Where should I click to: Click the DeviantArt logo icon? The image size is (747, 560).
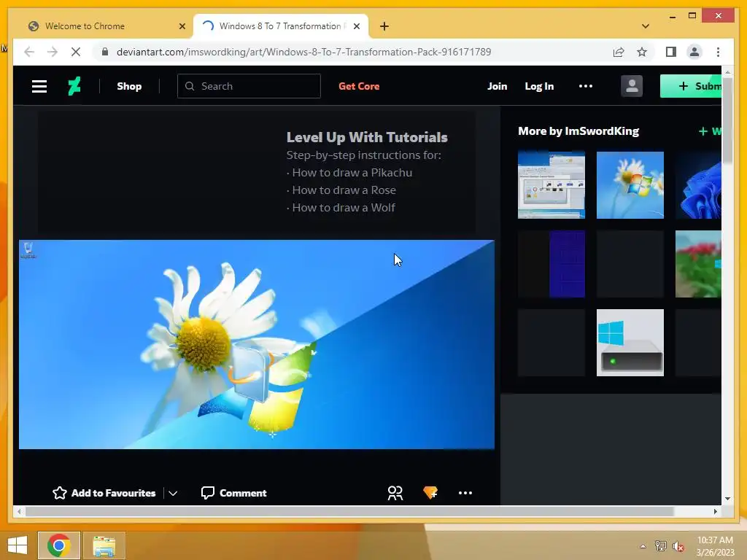[74, 86]
